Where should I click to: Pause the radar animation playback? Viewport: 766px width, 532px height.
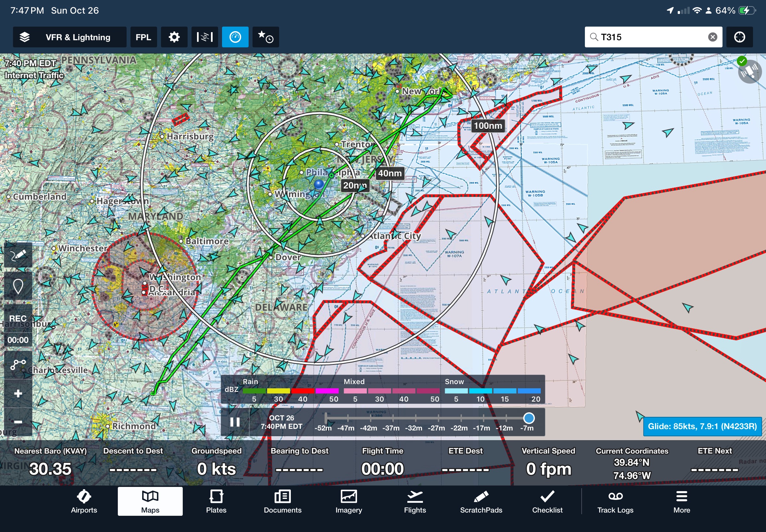click(x=235, y=422)
